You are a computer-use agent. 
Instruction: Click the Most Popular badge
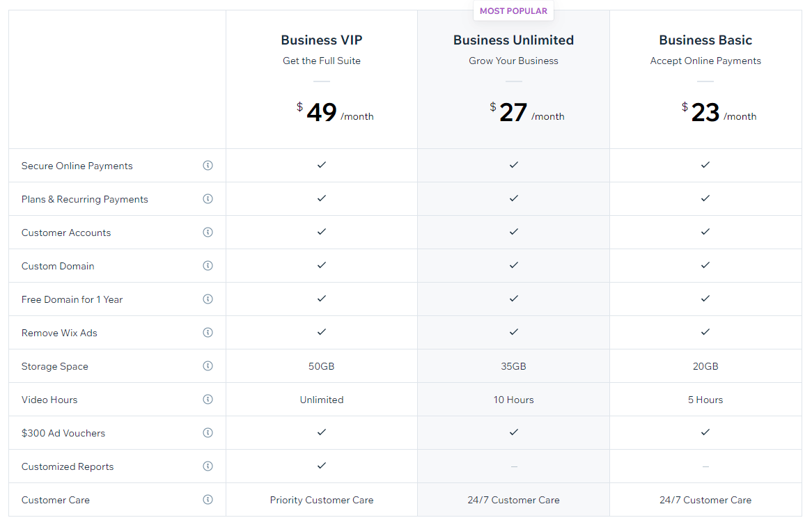coord(513,11)
